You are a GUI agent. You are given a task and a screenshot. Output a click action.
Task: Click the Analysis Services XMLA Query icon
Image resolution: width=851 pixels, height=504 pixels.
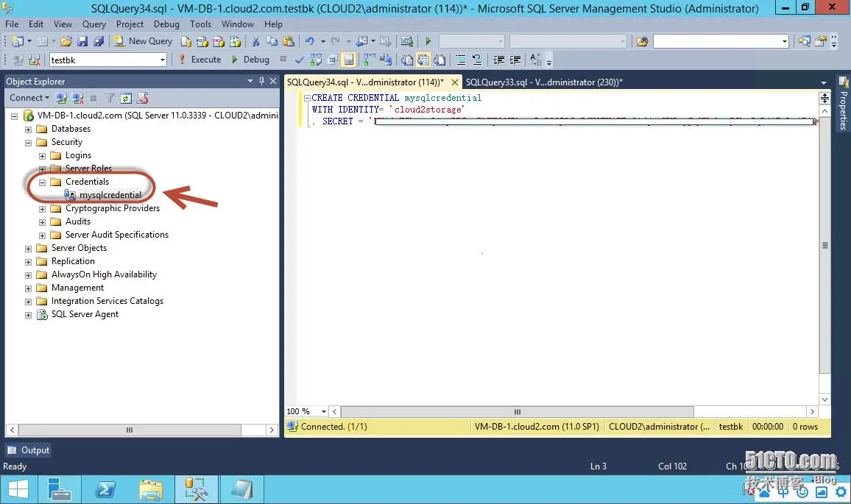235,41
